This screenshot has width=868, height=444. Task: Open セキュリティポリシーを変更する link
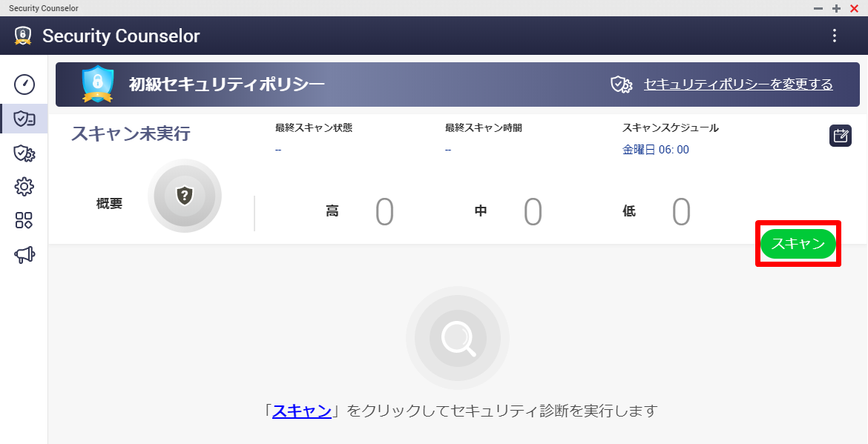tap(738, 85)
